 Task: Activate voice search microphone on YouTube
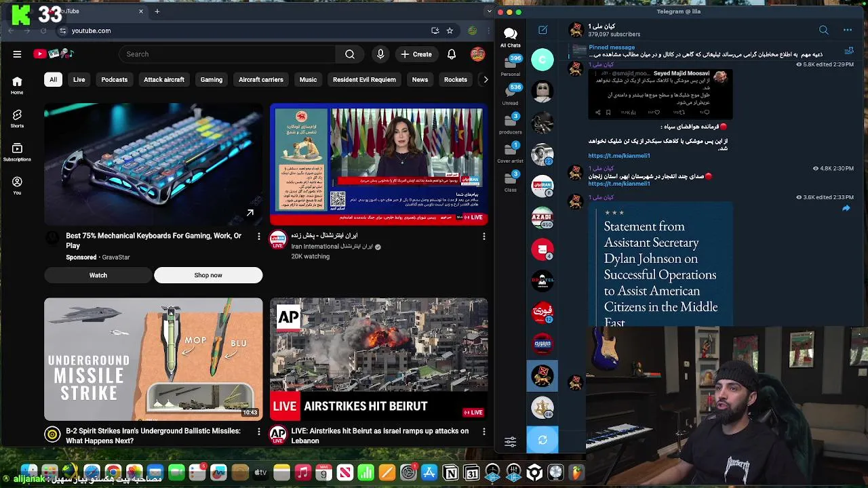(x=380, y=54)
